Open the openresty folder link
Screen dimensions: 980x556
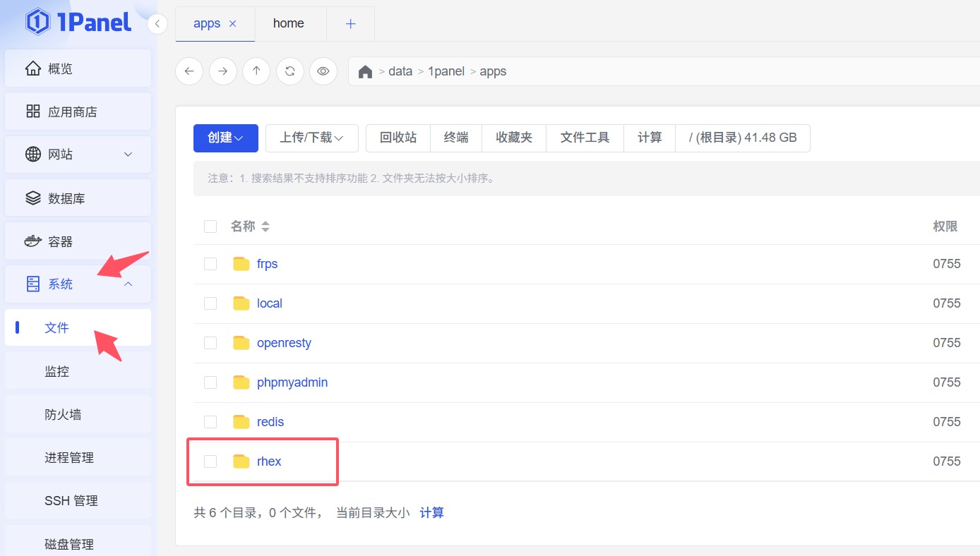coord(284,343)
